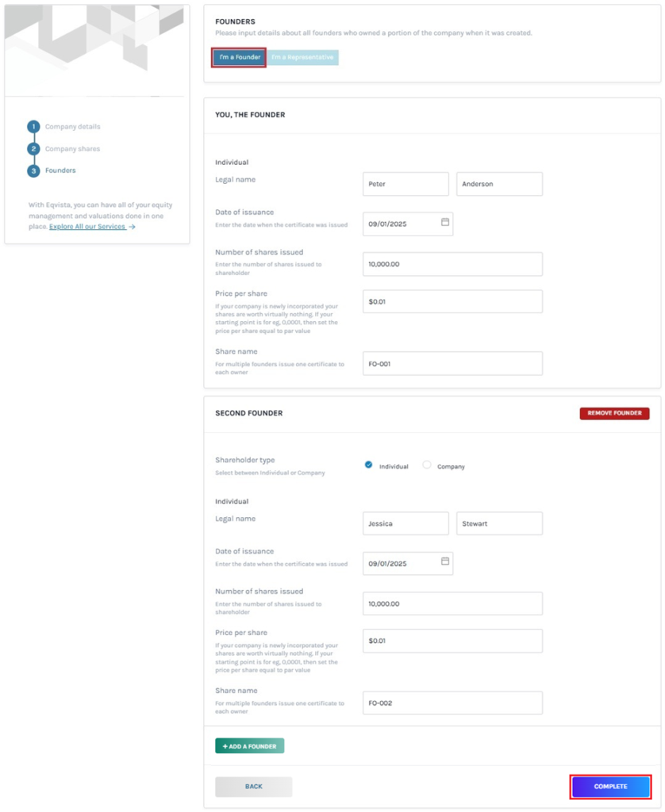Open second founder's date of issuance picker

click(401, 564)
